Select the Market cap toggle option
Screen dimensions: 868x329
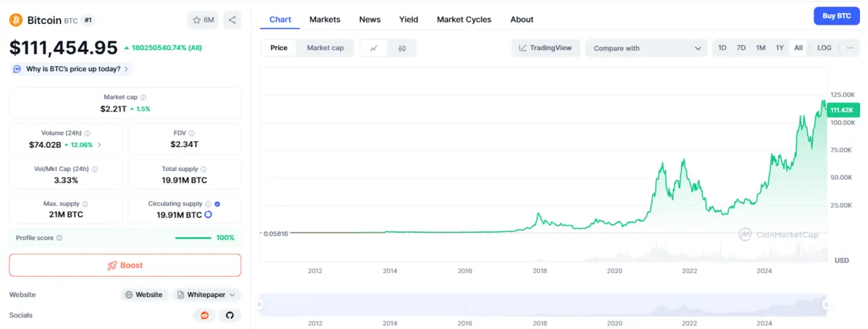coord(325,48)
